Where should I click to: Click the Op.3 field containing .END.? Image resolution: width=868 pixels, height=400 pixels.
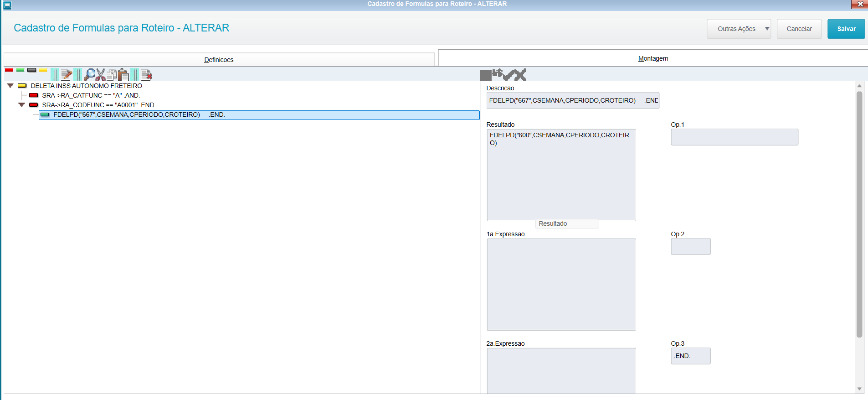(690, 356)
